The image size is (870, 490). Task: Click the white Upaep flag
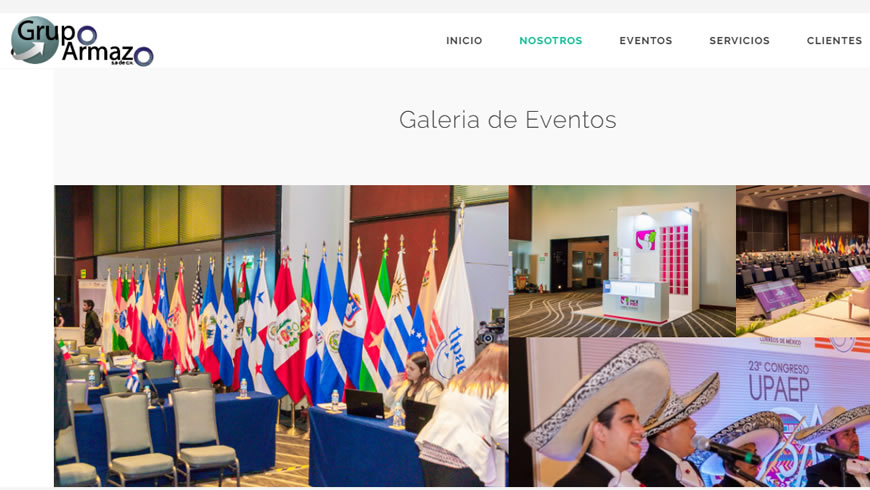(454, 311)
